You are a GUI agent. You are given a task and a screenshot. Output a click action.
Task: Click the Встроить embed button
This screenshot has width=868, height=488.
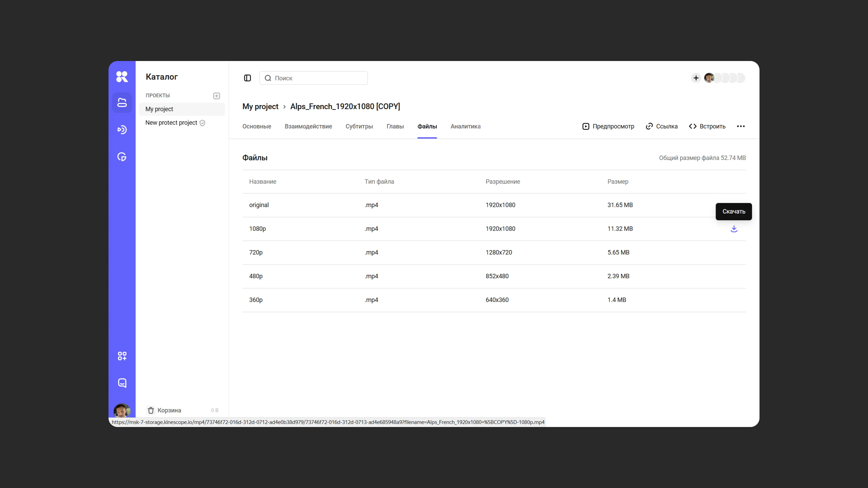point(707,126)
